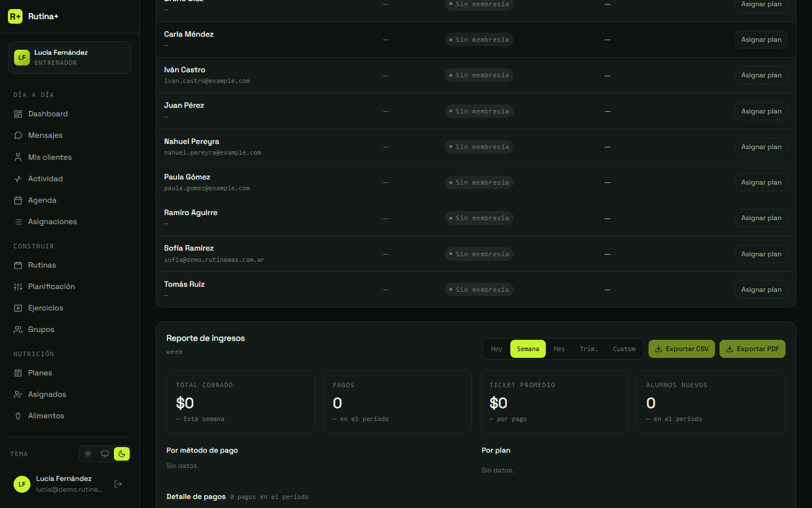This screenshot has width=812, height=508.
Task: Assign a plan to Ramiro Aguirre
Action: coord(761,218)
